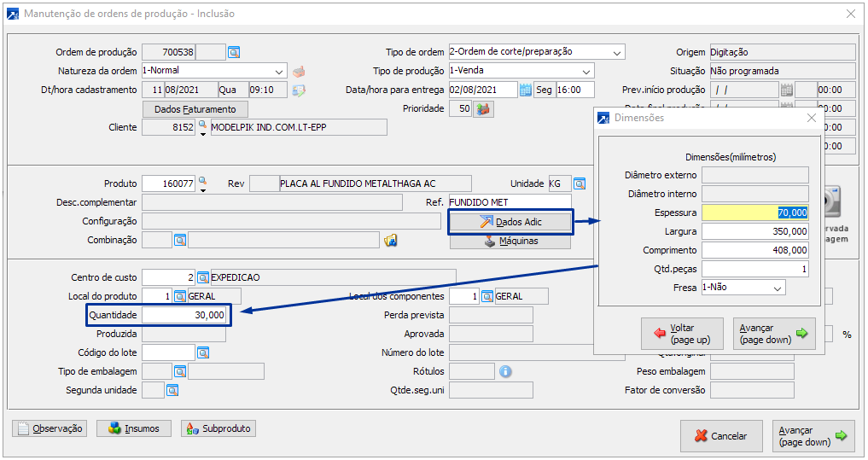This screenshot has height=460, width=868.
Task: Click blue info icon beside Rótulos
Action: coord(505,371)
